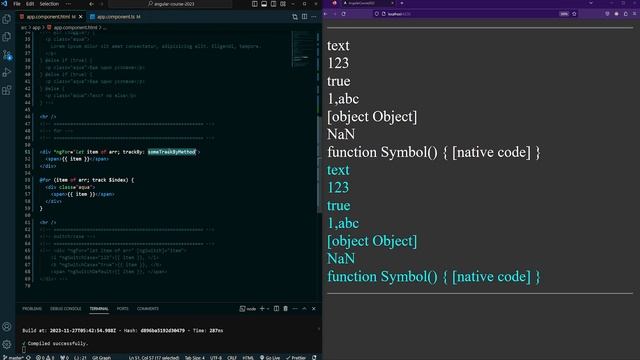Split the terminal
This screenshot has width=640, height=360.
click(x=276, y=309)
